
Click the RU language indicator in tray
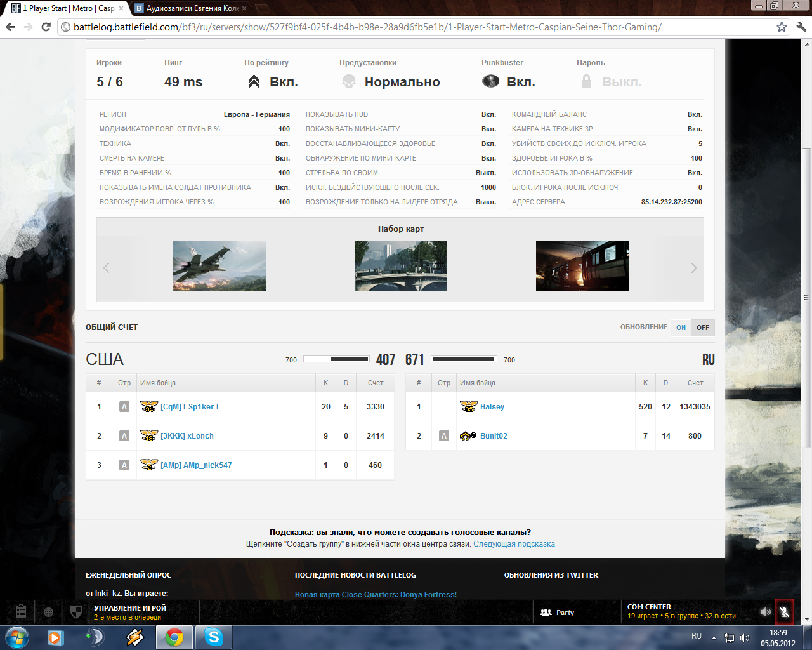[x=697, y=636]
